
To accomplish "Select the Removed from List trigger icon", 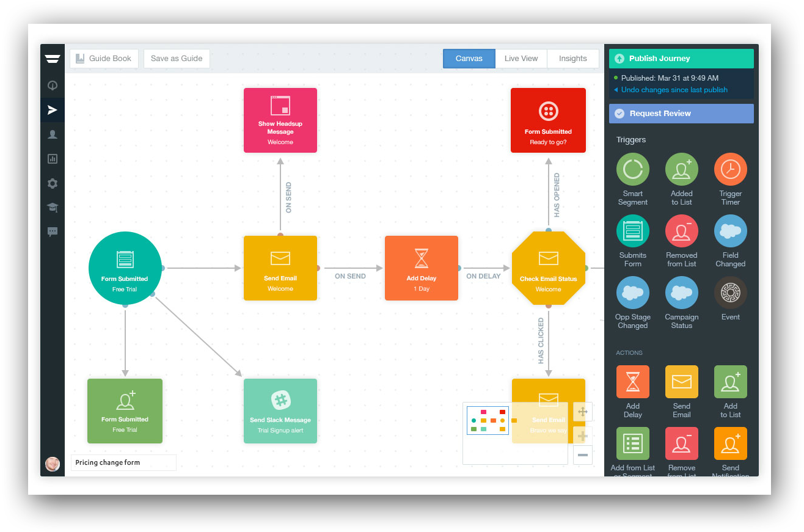I will tap(682, 231).
